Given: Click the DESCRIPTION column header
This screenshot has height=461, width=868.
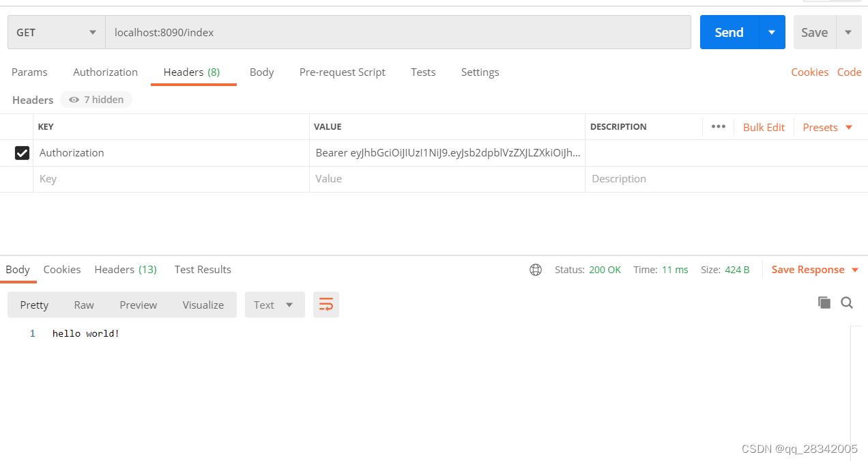Looking at the screenshot, I should tap(618, 126).
